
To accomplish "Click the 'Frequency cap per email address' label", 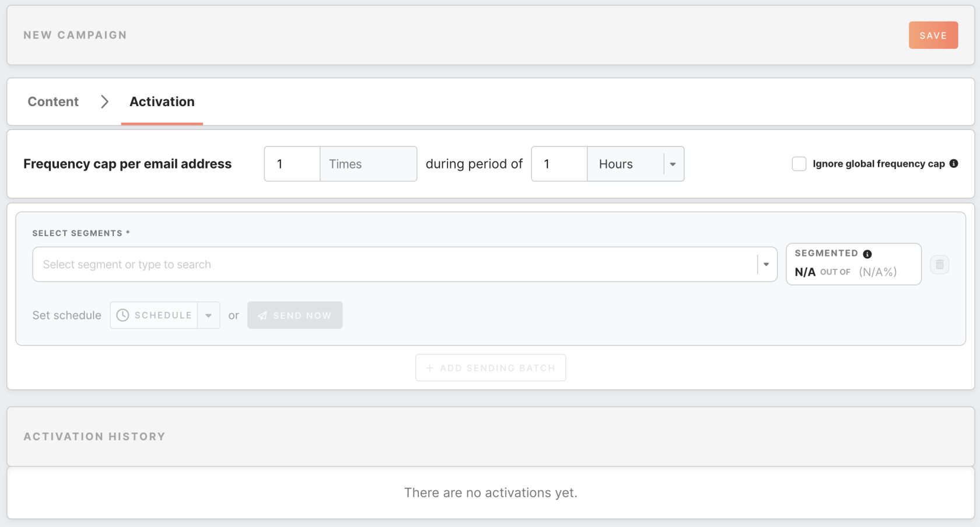I will (x=127, y=164).
